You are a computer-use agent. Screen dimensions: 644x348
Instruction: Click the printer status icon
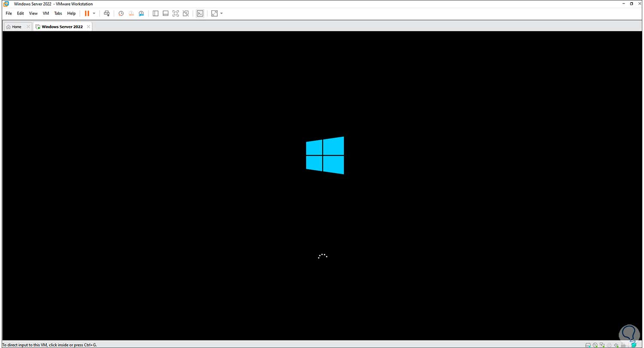[x=609, y=345]
